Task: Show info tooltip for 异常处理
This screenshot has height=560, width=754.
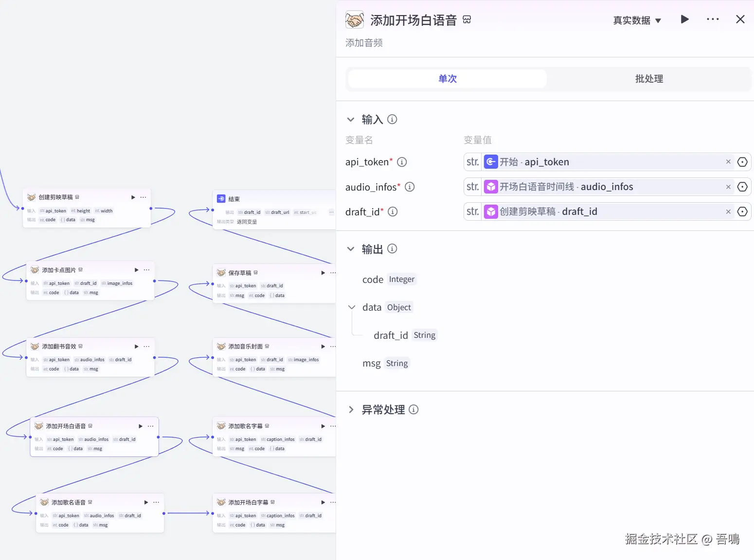Action: coord(413,410)
